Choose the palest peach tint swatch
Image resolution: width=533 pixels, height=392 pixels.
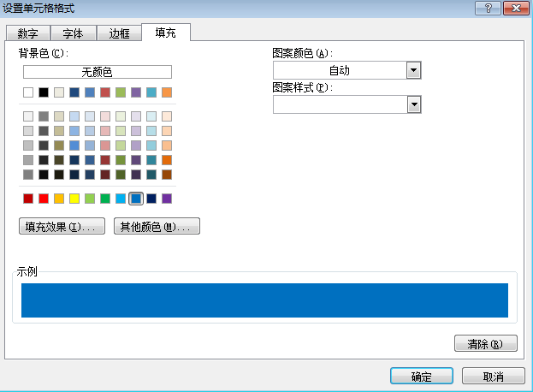point(167,116)
